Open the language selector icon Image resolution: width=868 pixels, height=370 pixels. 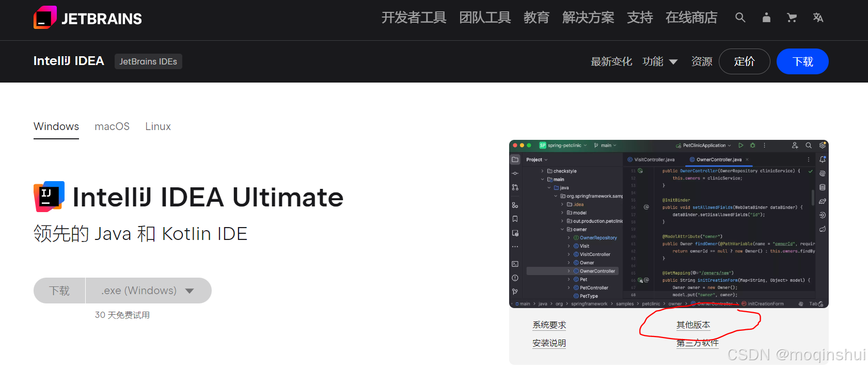pos(818,18)
